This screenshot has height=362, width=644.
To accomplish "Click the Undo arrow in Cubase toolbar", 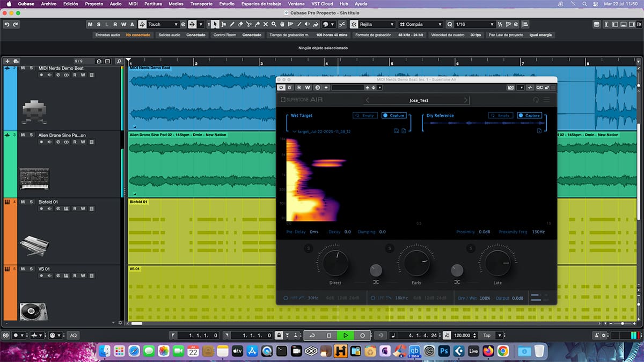I will point(7,24).
